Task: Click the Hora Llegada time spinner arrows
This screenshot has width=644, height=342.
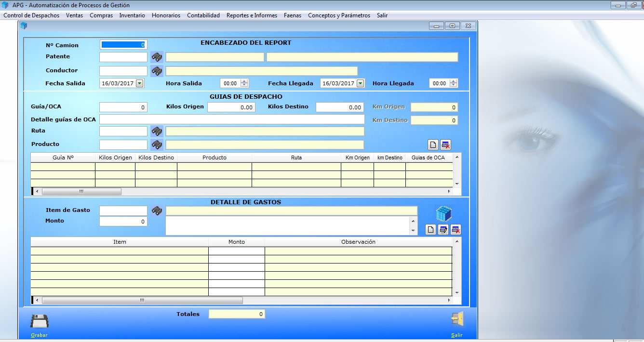Action: [453, 83]
